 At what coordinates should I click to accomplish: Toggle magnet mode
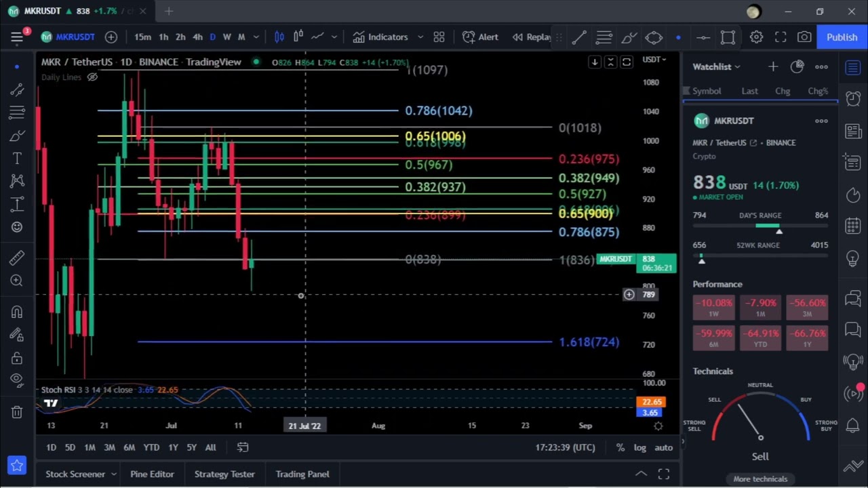pyautogui.click(x=17, y=312)
